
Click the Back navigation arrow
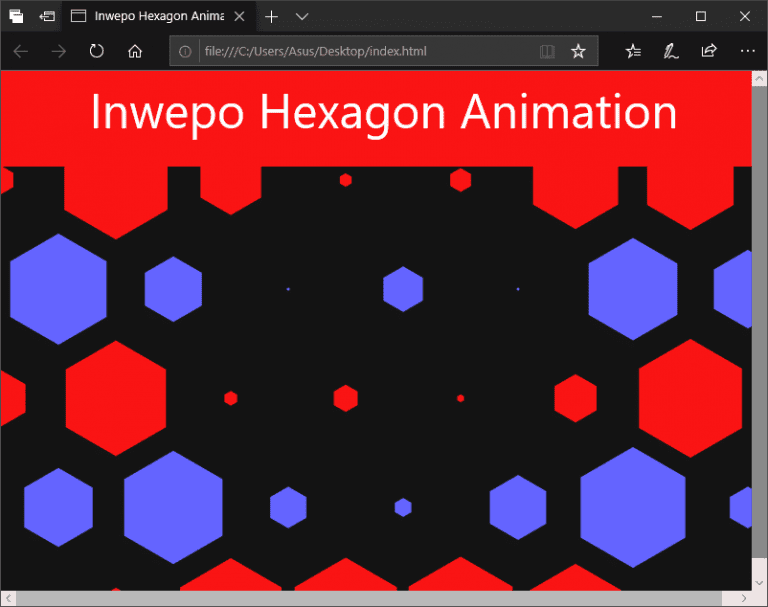pyautogui.click(x=21, y=51)
